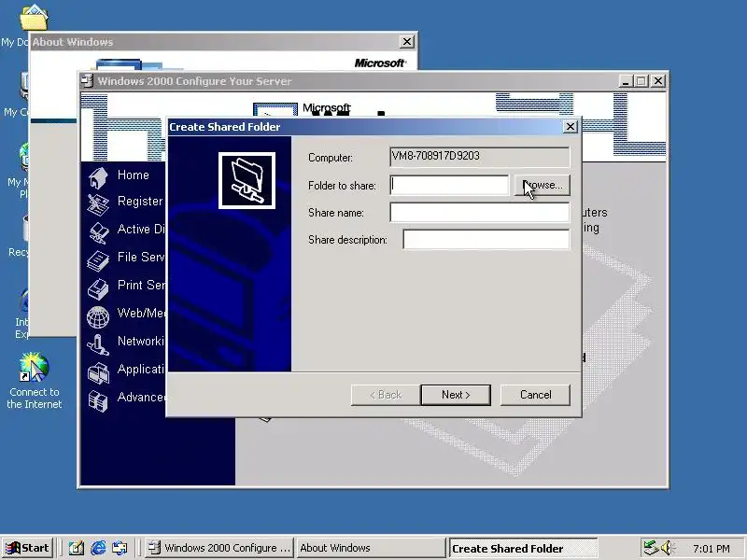
Task: Click the Register icon in sidebar
Action: pos(98,205)
